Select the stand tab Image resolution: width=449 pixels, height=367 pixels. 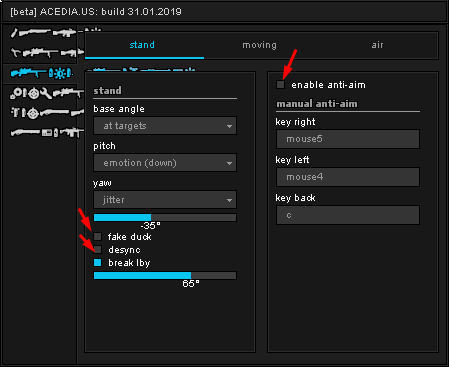click(144, 45)
